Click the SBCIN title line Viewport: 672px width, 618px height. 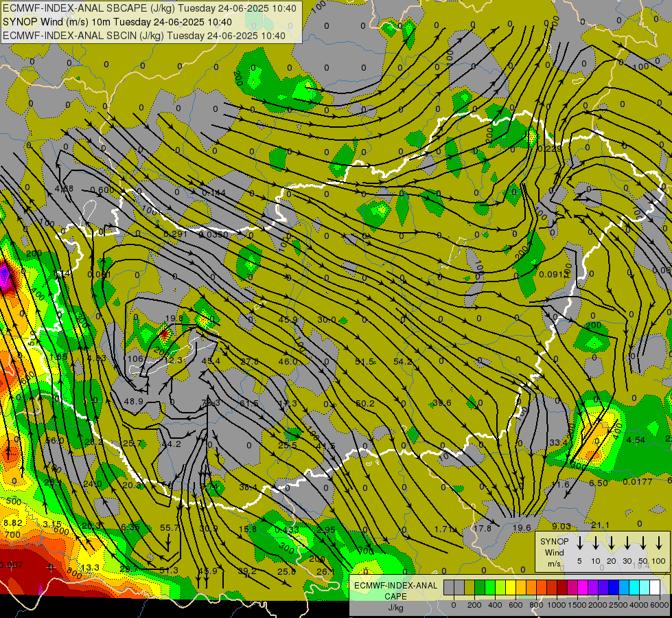coord(144,36)
